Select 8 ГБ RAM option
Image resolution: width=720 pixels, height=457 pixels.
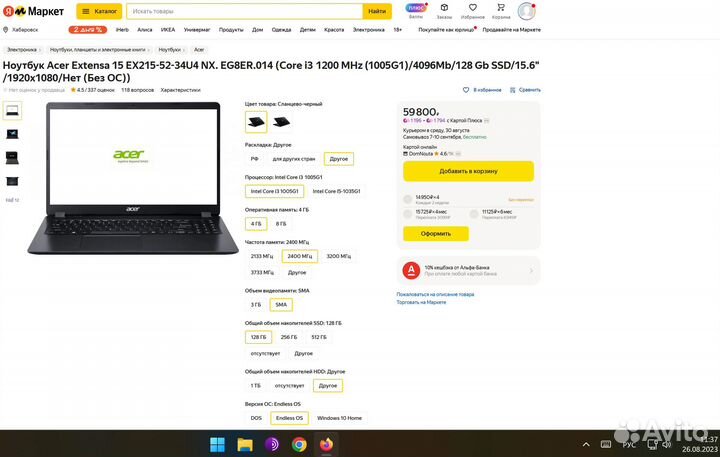pos(281,224)
